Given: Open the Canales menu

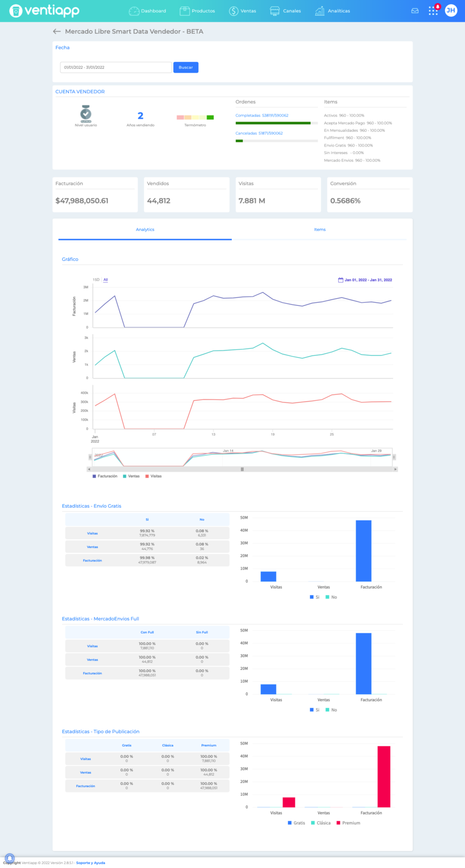Looking at the screenshot, I should tap(285, 11).
